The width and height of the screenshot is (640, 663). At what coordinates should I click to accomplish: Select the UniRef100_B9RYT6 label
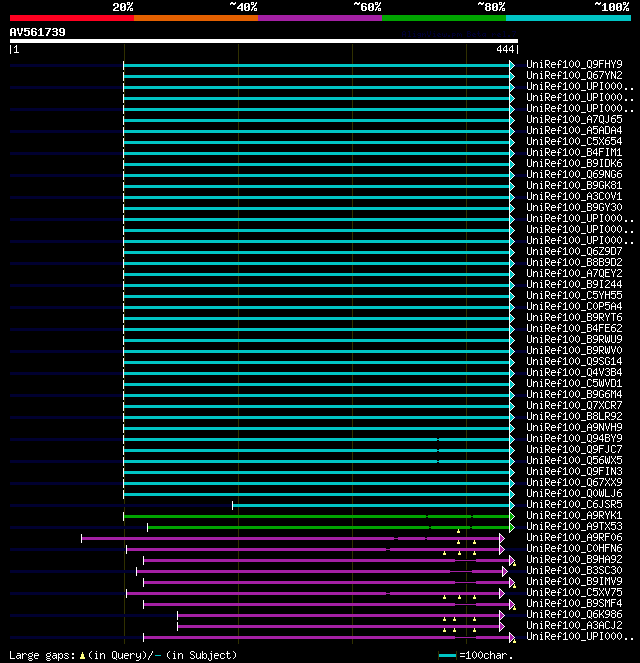[574, 317]
